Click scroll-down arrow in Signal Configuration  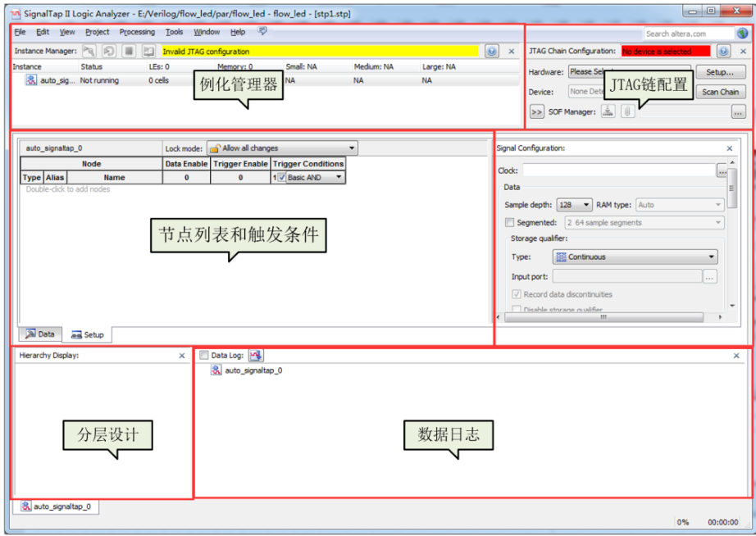732,306
